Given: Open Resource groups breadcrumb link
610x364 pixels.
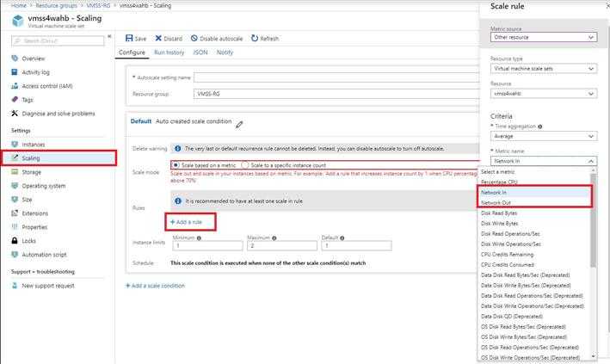Looking at the screenshot, I should point(56,5).
